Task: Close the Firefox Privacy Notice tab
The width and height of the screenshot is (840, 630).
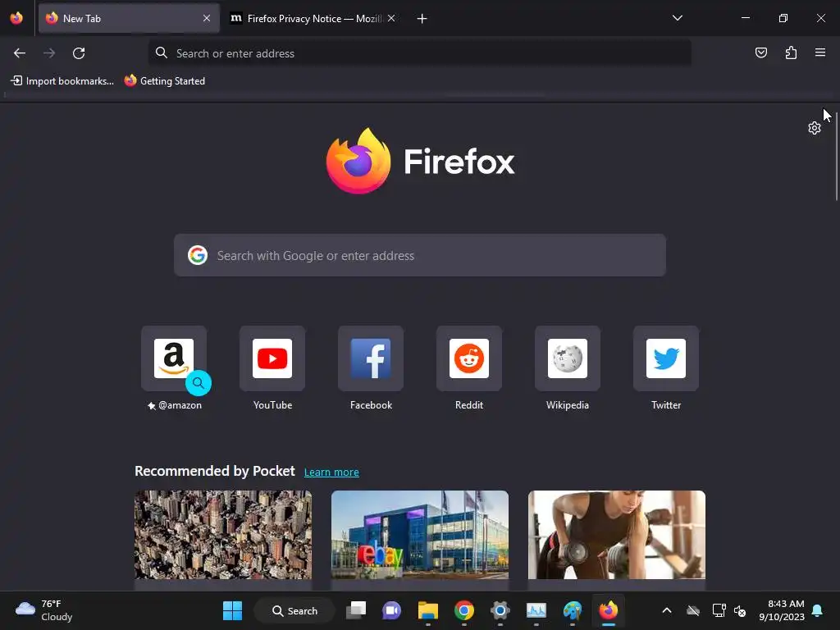Action: pos(391,18)
